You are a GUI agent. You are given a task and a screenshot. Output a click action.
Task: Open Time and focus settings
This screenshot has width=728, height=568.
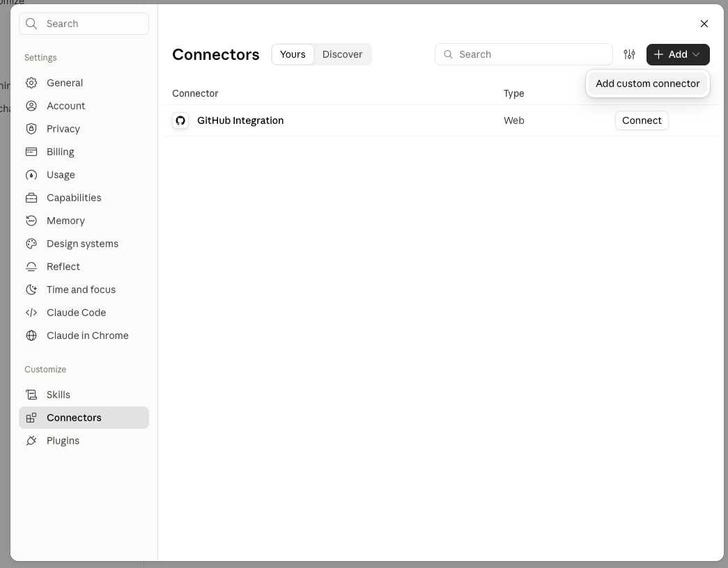[x=84, y=290]
